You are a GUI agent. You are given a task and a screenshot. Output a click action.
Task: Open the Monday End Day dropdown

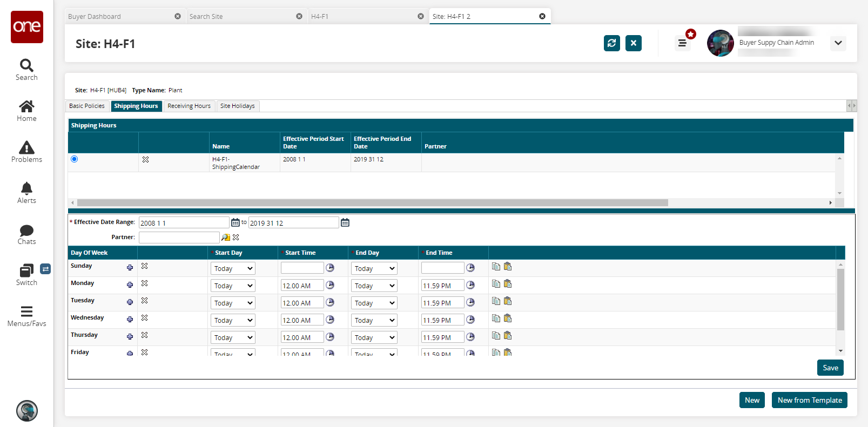(374, 286)
